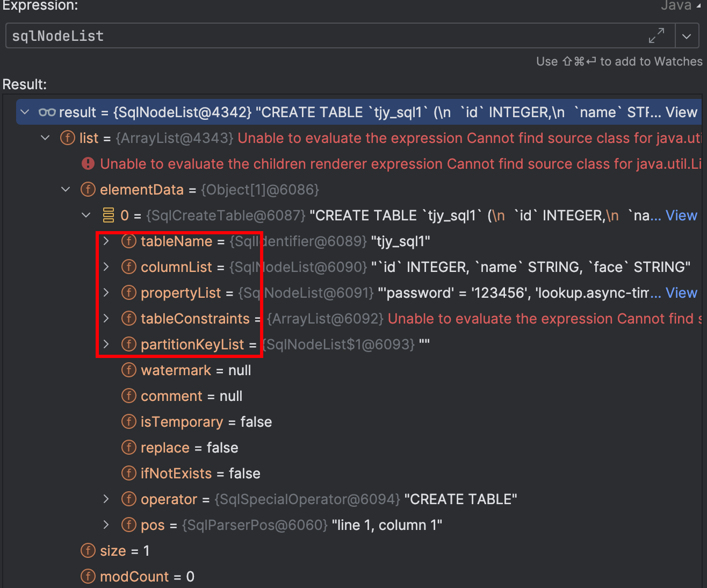Click View link on propertyList row
This screenshot has width=707, height=588.
coord(681,293)
